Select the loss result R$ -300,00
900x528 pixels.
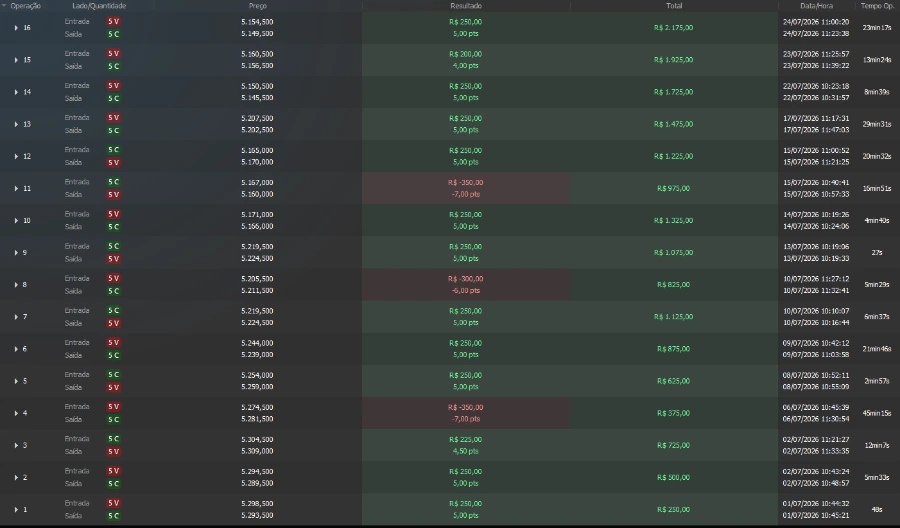(465, 279)
